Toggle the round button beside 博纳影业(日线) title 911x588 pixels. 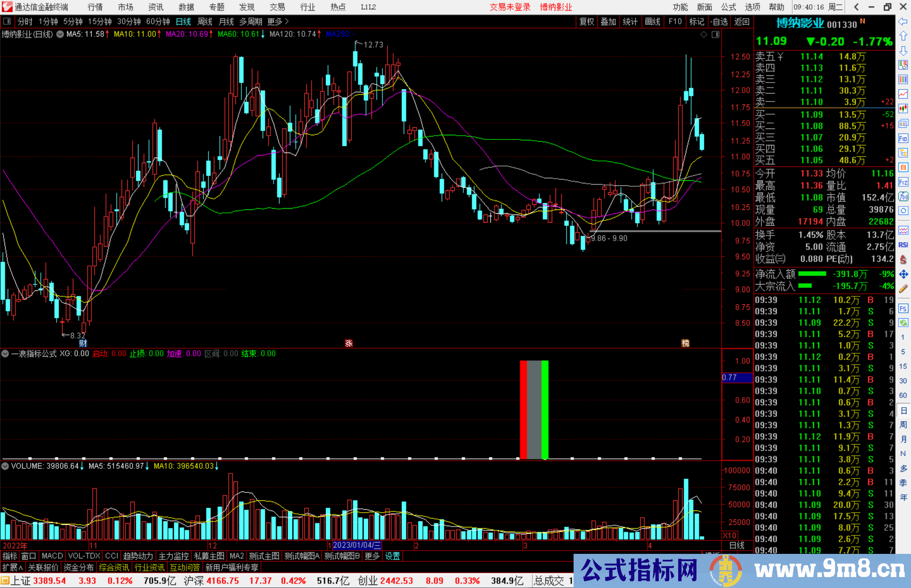pyautogui.click(x=60, y=34)
